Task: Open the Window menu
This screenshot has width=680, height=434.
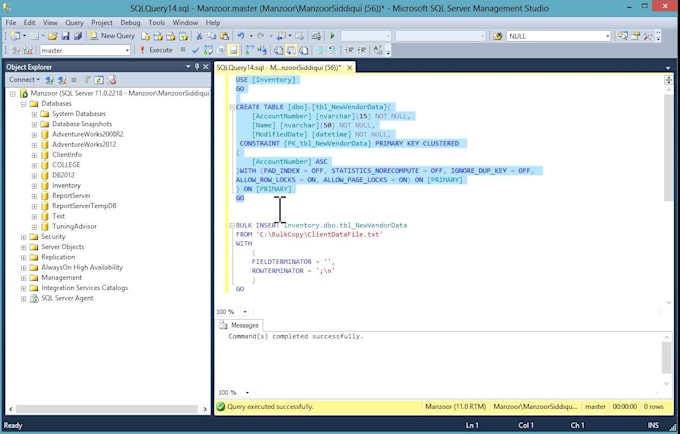Action: [185, 23]
